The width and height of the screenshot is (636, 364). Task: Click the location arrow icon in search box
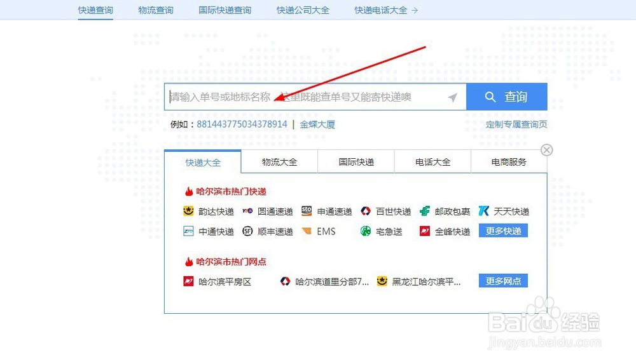pos(453,97)
